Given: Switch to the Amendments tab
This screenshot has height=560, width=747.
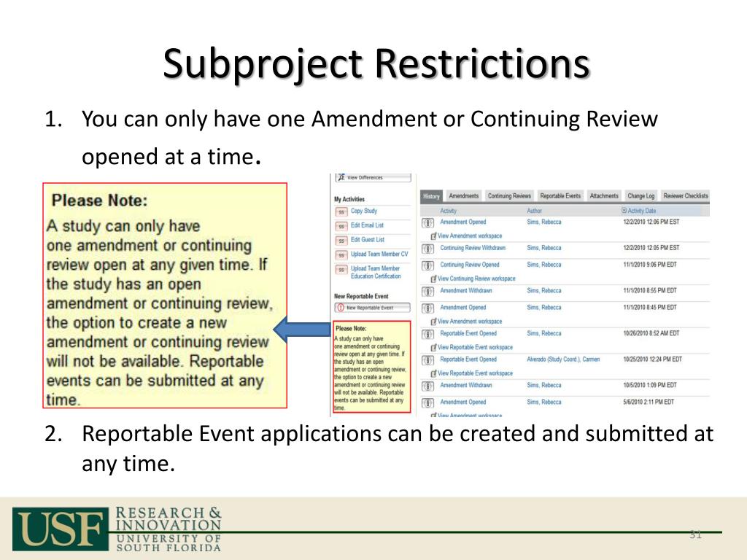Looking at the screenshot, I should pyautogui.click(x=463, y=196).
